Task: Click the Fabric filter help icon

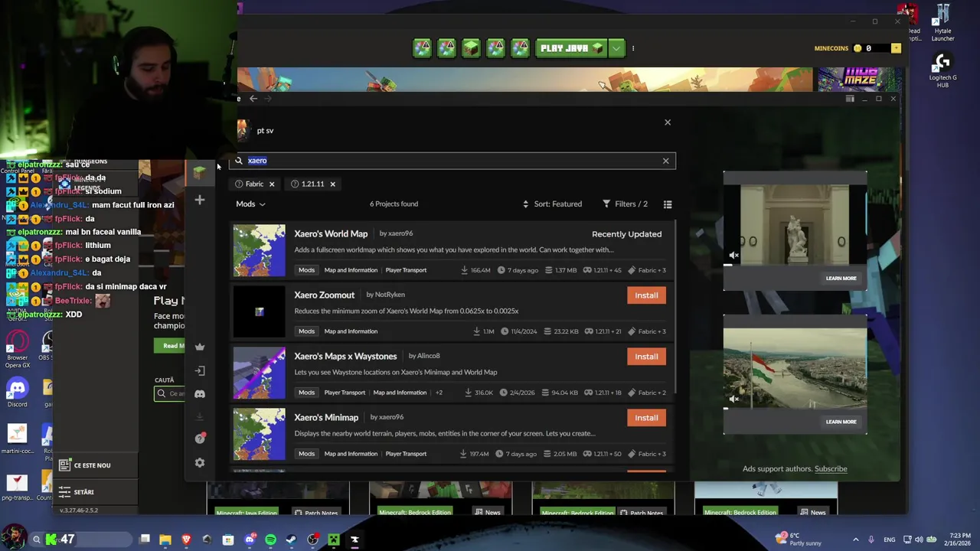Action: click(239, 184)
